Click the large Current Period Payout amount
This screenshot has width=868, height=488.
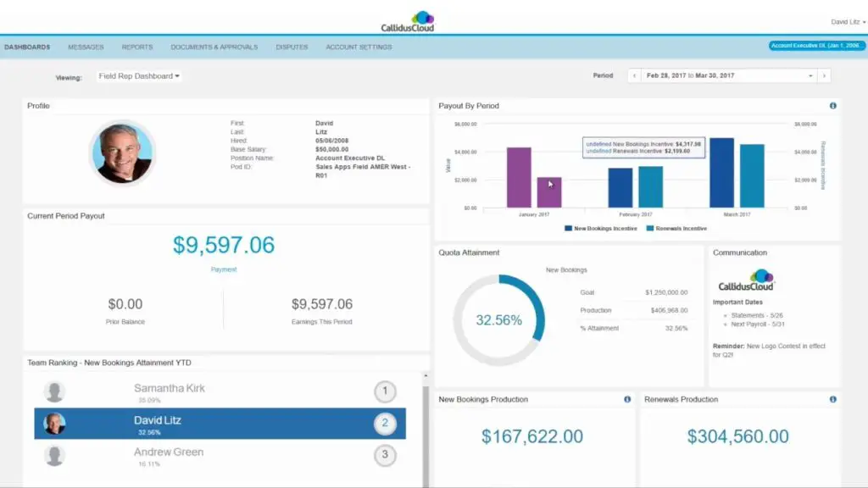pyautogui.click(x=224, y=245)
